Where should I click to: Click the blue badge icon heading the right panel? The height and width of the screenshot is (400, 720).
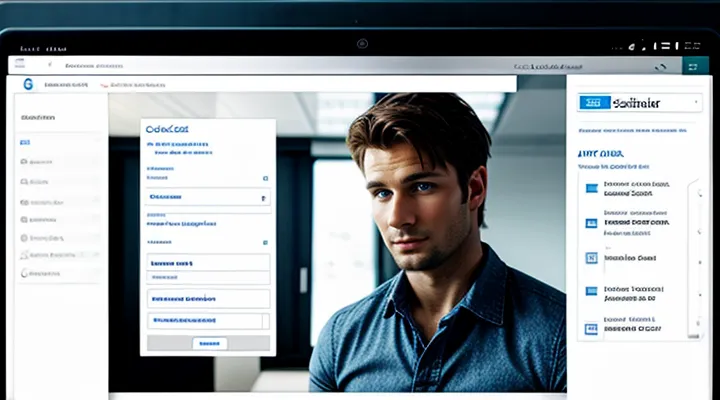pos(596,102)
